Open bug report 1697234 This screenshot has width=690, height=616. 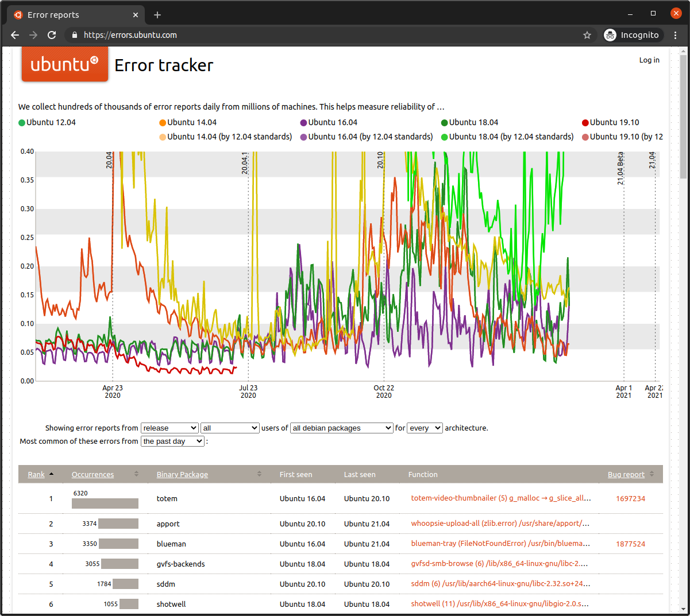(630, 498)
